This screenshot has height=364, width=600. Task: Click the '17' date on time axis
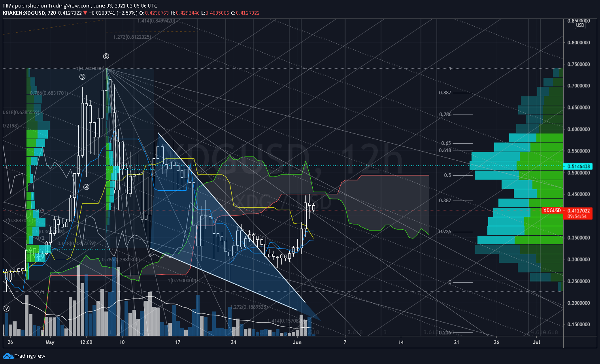tap(178, 342)
